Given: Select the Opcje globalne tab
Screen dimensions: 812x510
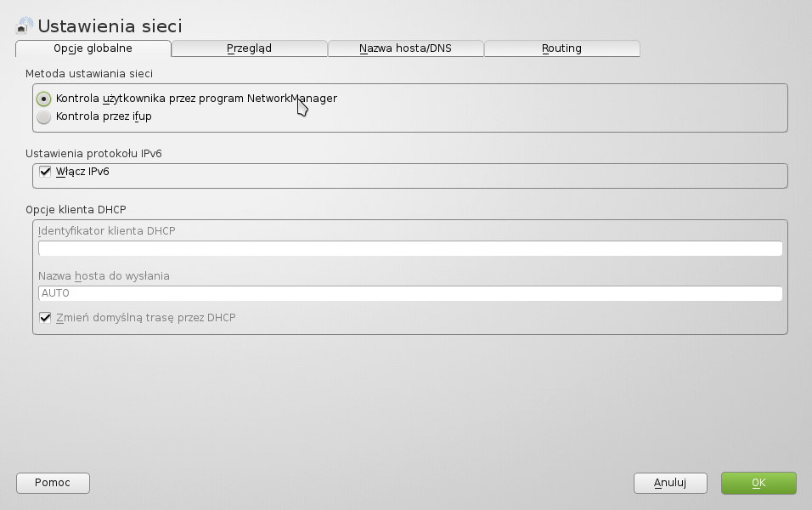Looking at the screenshot, I should click(x=93, y=48).
